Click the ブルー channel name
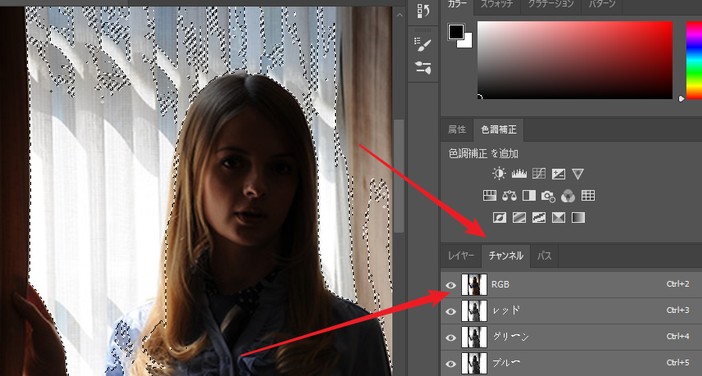Image resolution: width=702 pixels, height=376 pixels. [x=506, y=363]
